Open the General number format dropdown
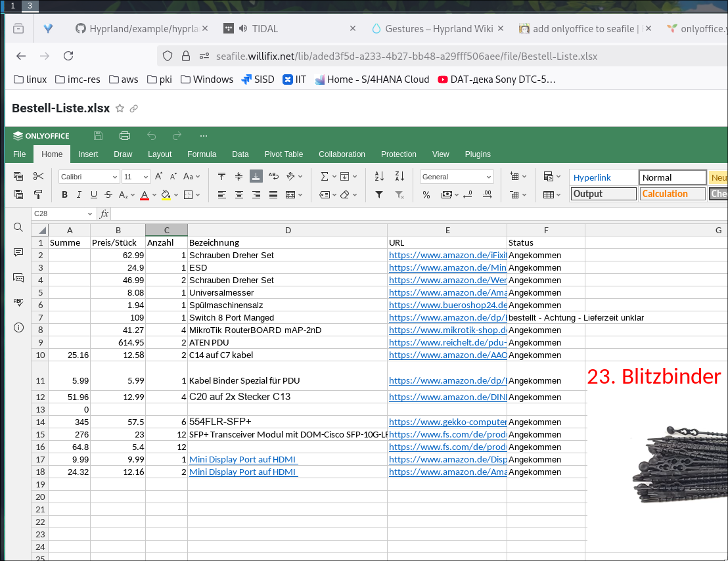The width and height of the screenshot is (728, 561). 457,177
